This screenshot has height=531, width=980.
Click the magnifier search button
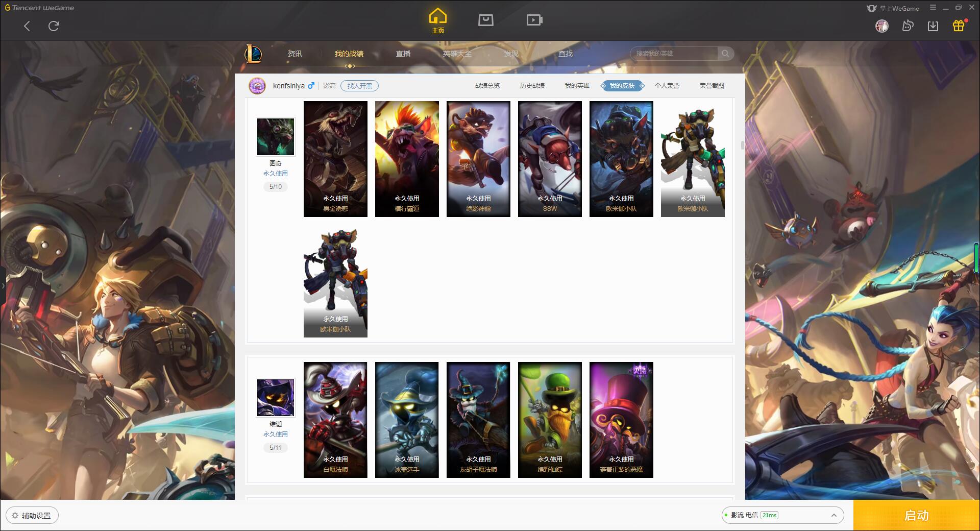[x=725, y=54]
